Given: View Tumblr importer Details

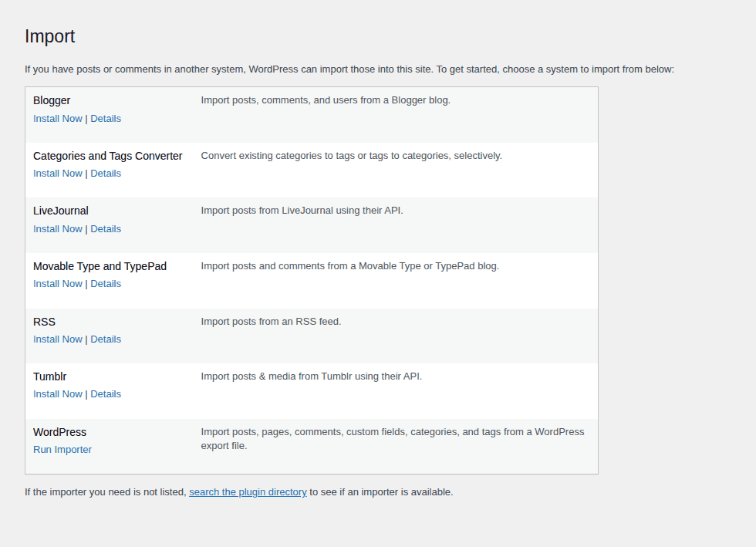Looking at the screenshot, I should point(106,394).
